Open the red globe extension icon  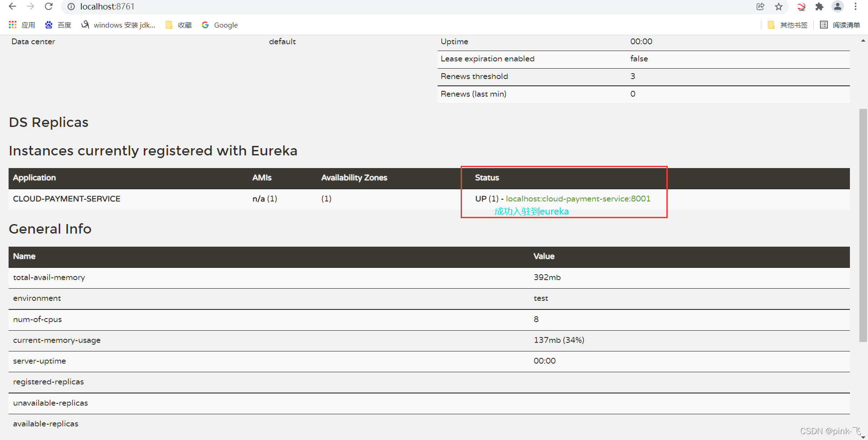click(x=801, y=6)
